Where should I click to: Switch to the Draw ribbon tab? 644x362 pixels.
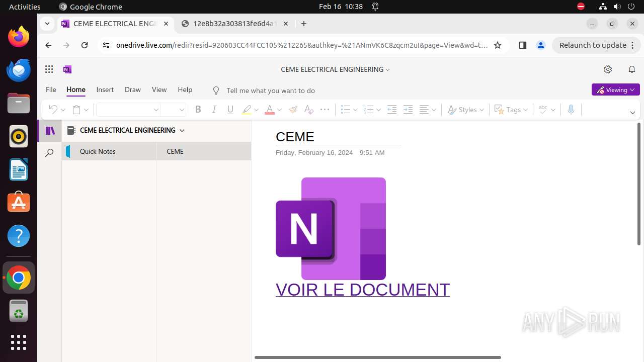133,89
